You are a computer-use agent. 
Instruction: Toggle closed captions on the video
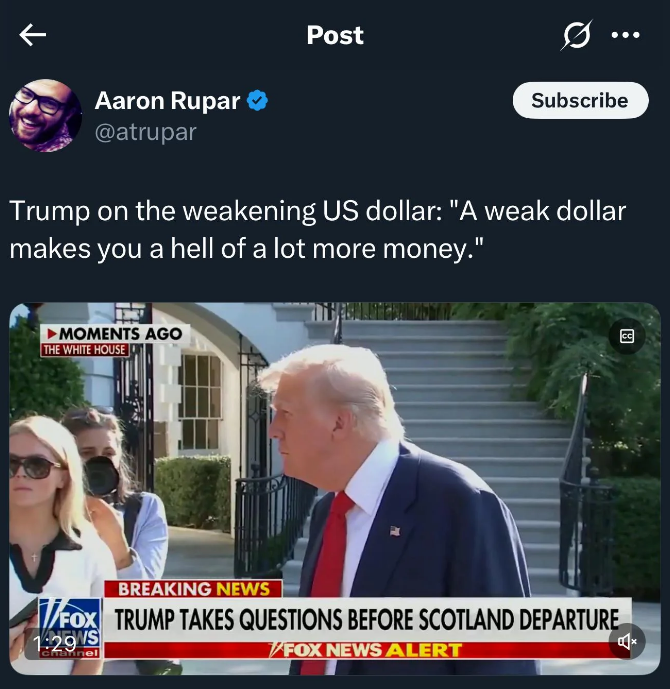[x=627, y=337]
